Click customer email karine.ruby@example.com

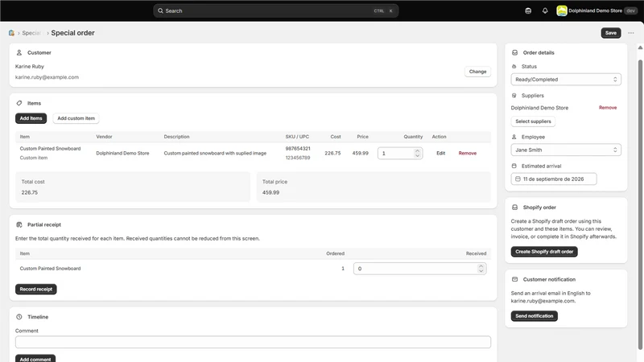[x=47, y=77]
